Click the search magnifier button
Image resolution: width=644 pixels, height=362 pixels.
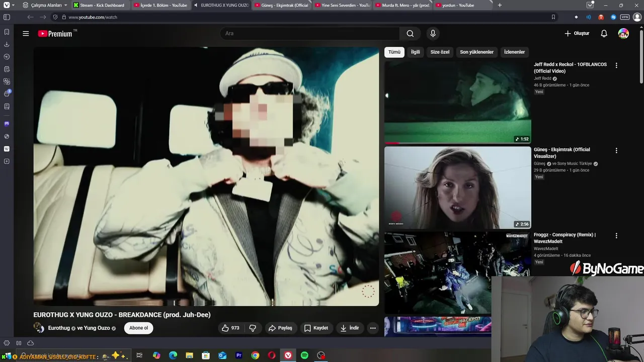[410, 34]
